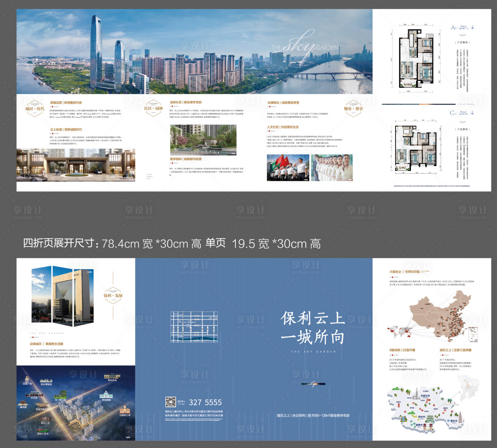Click the phone number 327 5555
The image size is (497, 448).
(205, 402)
